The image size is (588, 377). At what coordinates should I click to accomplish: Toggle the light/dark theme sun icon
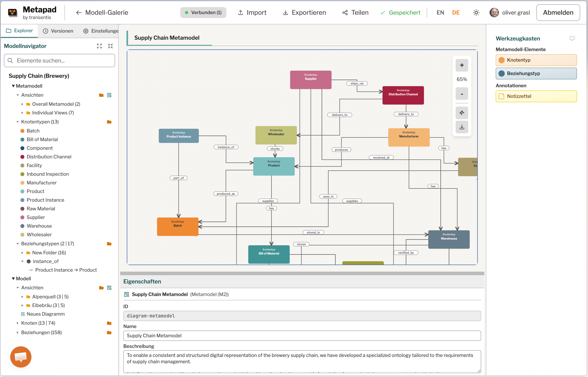point(476,13)
